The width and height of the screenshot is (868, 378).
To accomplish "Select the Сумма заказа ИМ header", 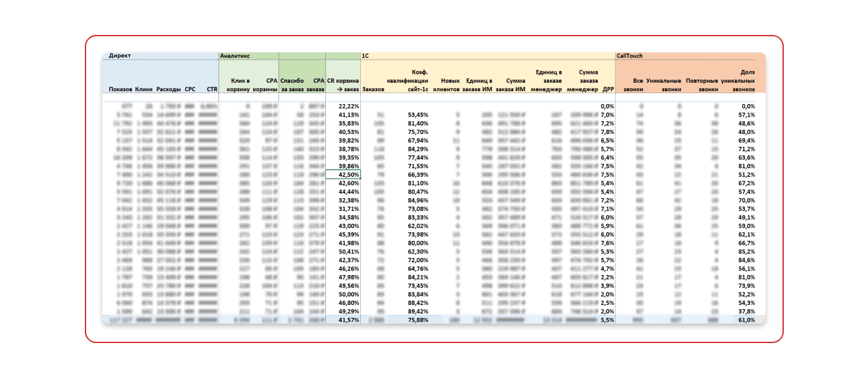I will coord(510,85).
